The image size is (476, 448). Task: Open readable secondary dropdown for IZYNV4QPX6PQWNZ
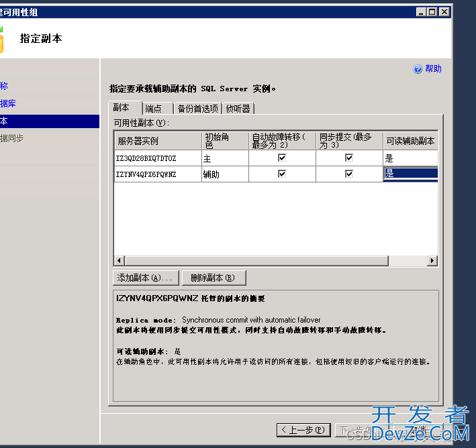[x=410, y=174]
